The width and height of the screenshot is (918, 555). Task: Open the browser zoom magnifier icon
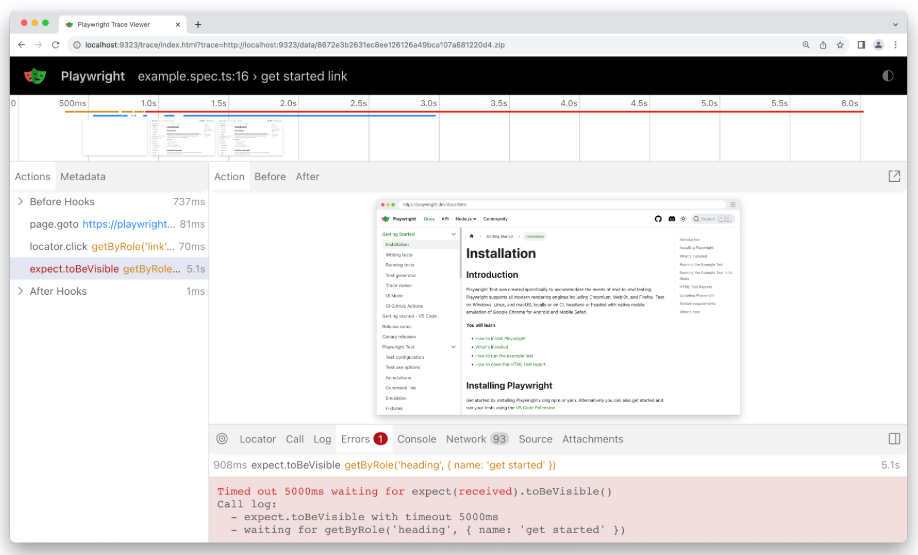coord(806,44)
